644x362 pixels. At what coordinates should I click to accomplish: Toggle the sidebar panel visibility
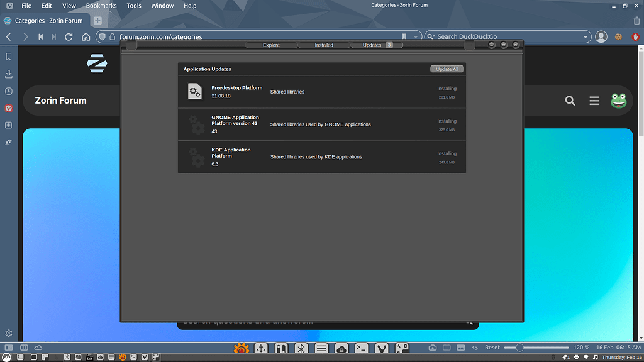pyautogui.click(x=8, y=348)
